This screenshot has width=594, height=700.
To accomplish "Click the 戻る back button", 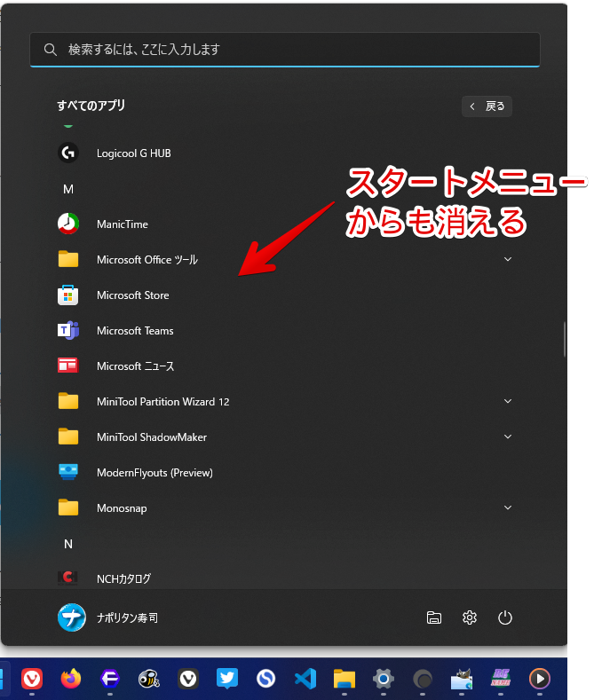I will click(x=487, y=106).
